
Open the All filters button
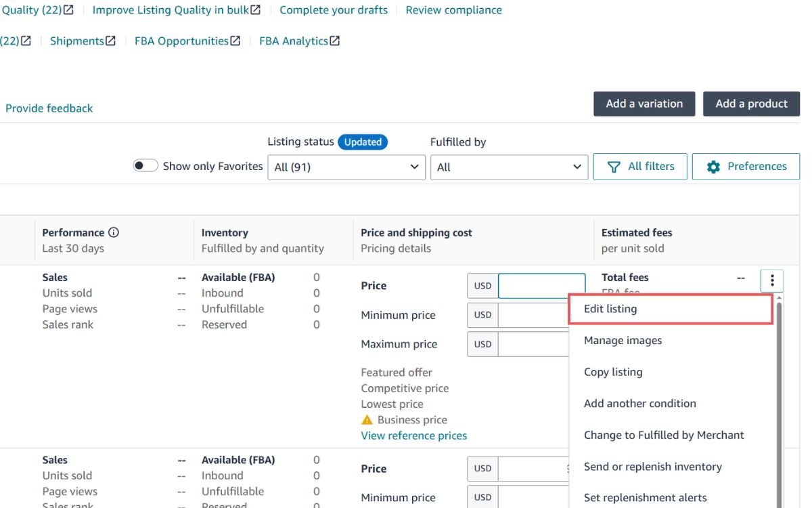[x=640, y=167]
